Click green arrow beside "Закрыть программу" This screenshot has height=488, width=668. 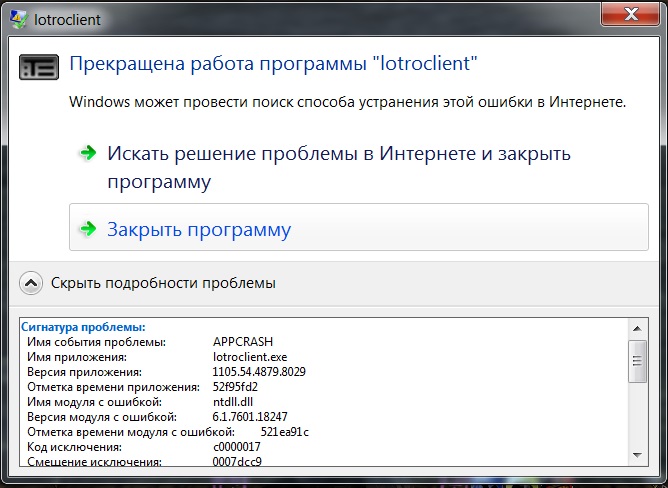point(88,230)
